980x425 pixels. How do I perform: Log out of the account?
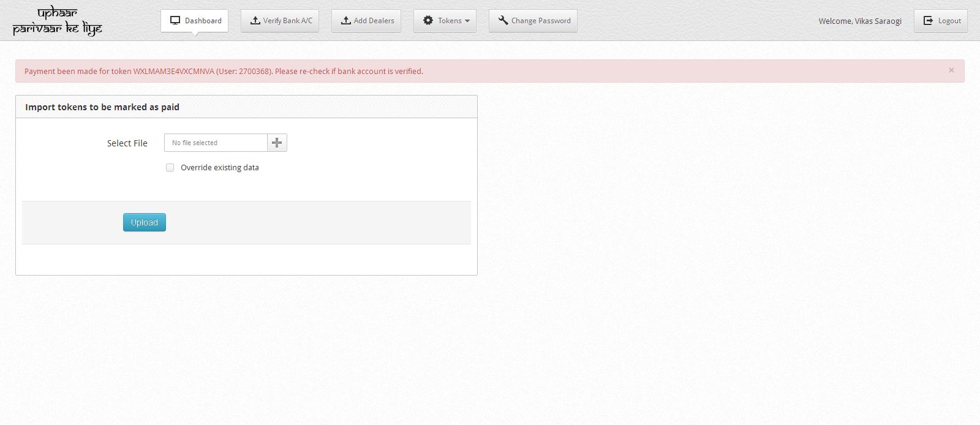tap(941, 20)
